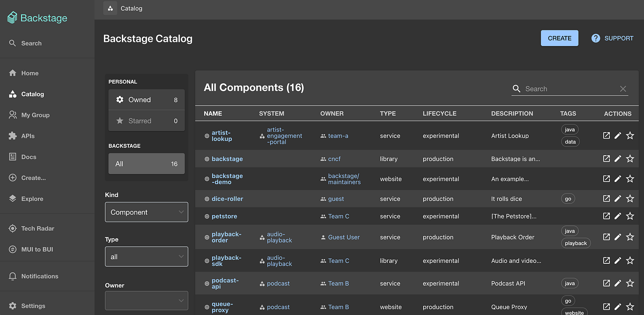Viewport: 644px width, 315px height.
Task: Open the Guest User owner link
Action: pyautogui.click(x=344, y=237)
